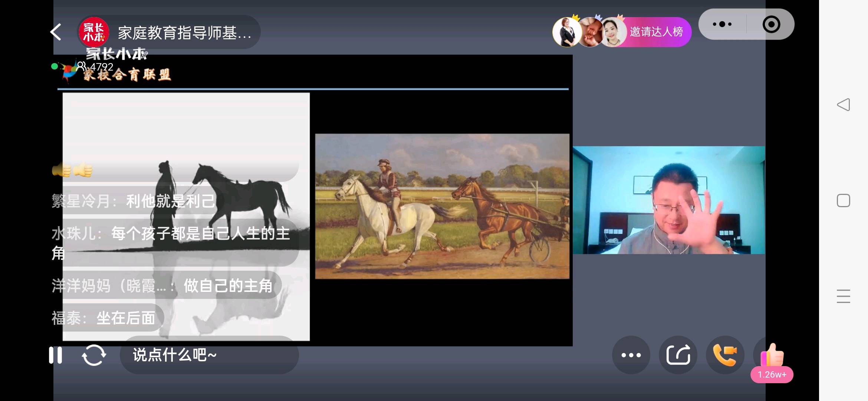
Task: Refresh the live stream
Action: pyautogui.click(x=94, y=355)
